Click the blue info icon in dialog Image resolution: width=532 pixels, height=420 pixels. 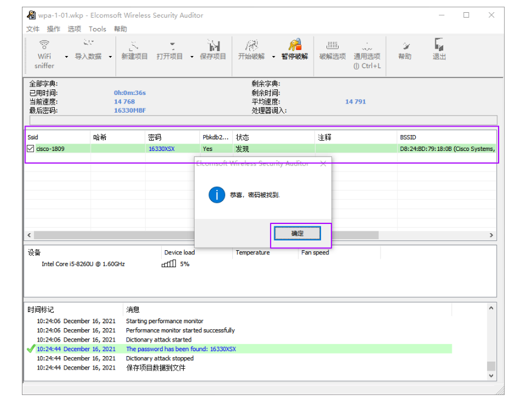click(217, 195)
